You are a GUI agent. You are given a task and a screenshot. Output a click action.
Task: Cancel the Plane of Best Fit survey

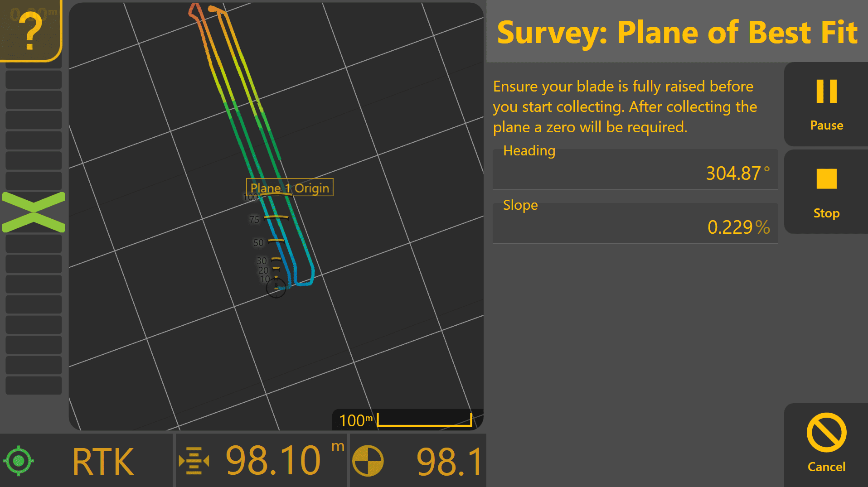point(826,444)
